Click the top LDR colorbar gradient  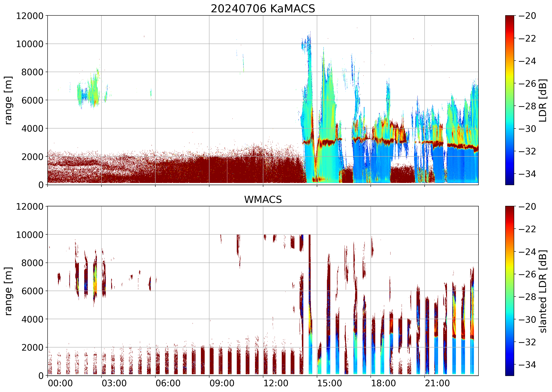(x=509, y=100)
